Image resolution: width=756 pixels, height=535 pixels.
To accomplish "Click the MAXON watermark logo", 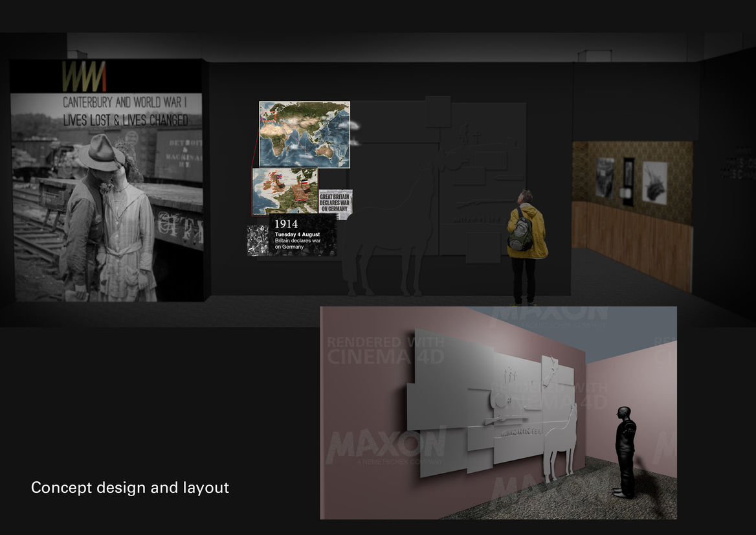I will pos(386,446).
